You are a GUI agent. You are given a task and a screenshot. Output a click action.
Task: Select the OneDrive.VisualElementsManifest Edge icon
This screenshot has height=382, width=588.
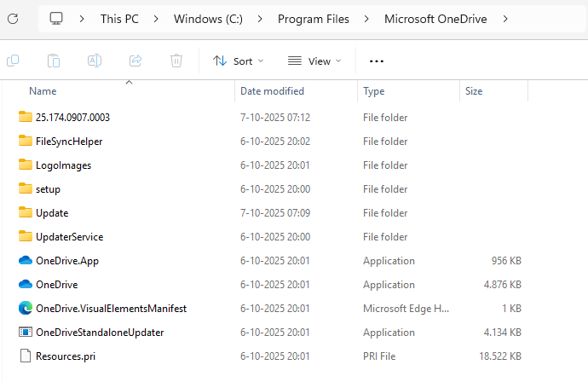click(x=25, y=309)
